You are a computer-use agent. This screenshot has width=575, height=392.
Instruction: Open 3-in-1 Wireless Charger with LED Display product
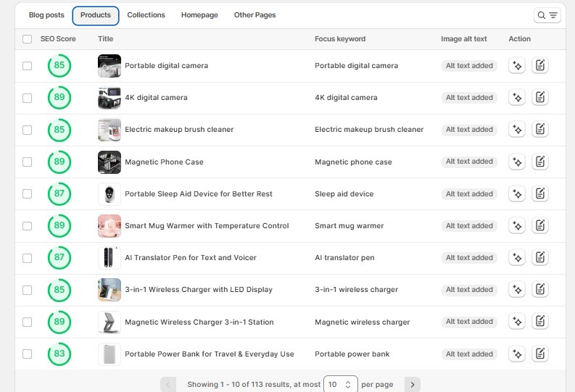point(199,290)
